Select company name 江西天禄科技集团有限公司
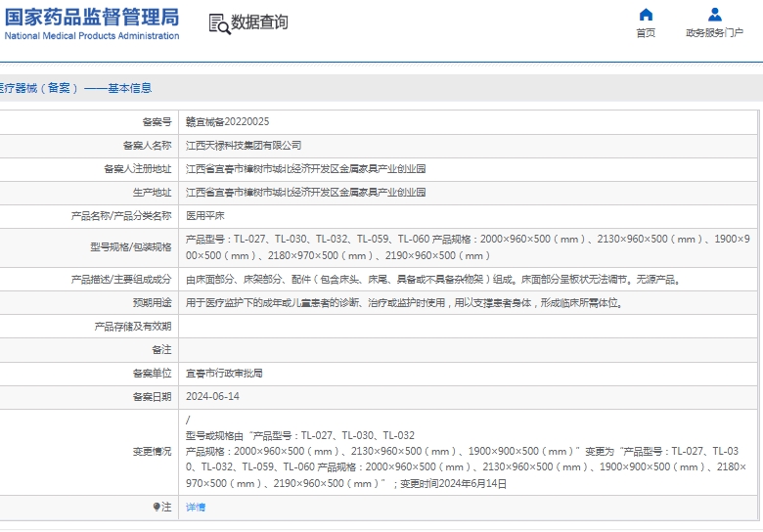763x532 pixels. (x=244, y=146)
